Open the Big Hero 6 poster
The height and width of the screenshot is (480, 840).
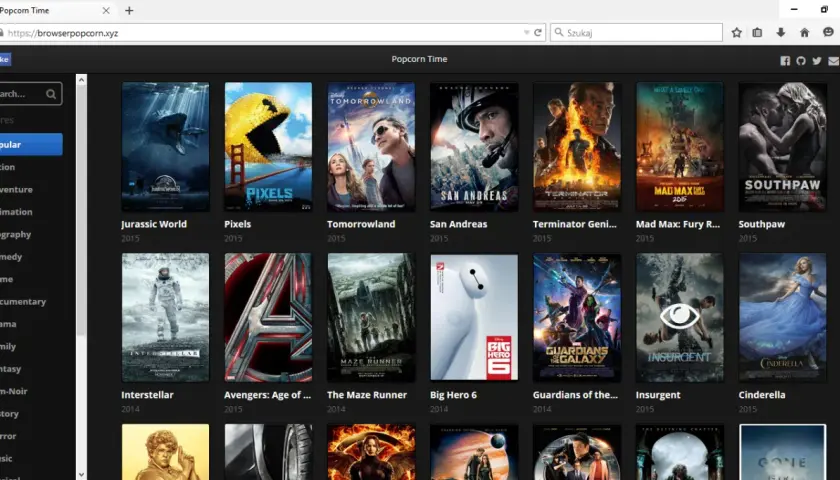[474, 318]
